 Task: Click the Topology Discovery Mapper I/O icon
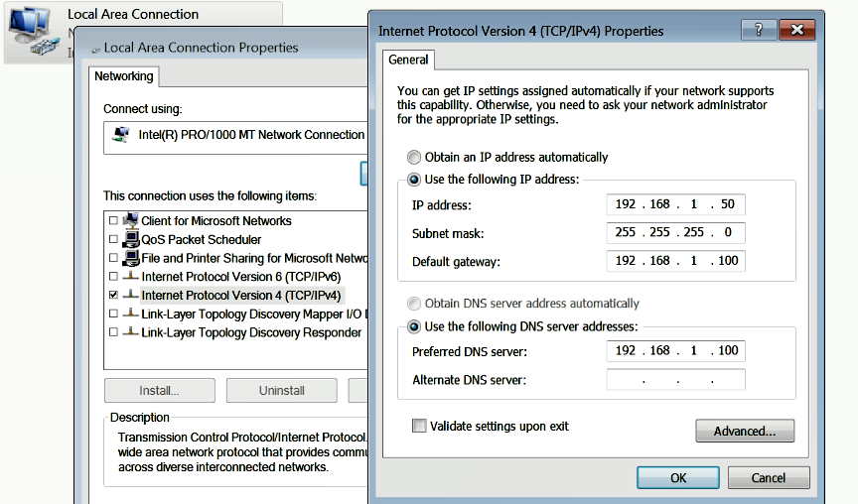coord(131,313)
